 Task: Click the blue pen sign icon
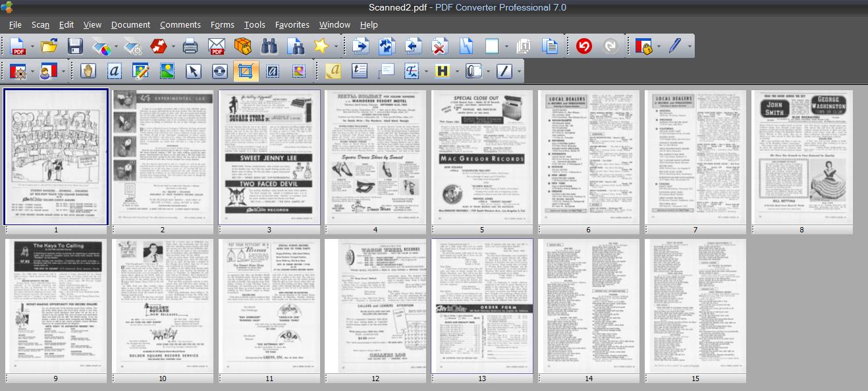(674, 46)
